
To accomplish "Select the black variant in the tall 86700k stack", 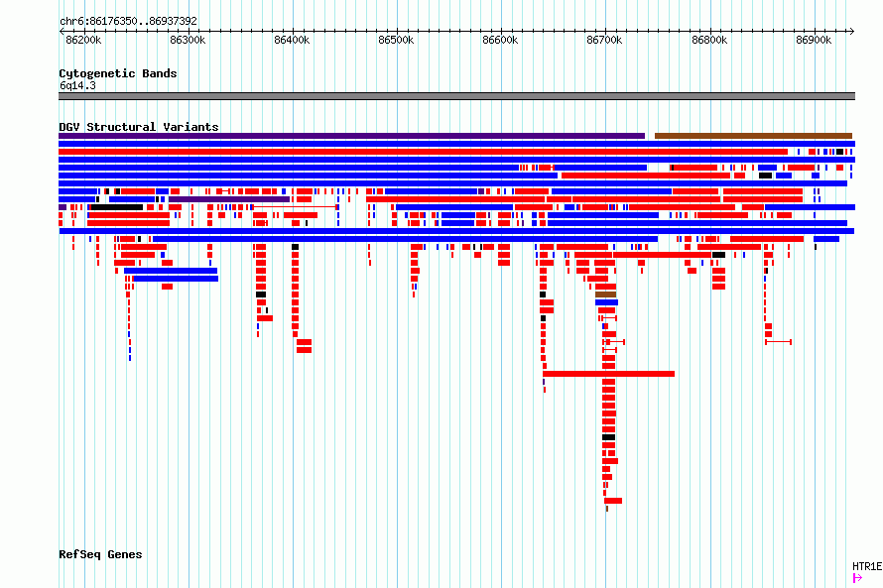I will point(608,437).
